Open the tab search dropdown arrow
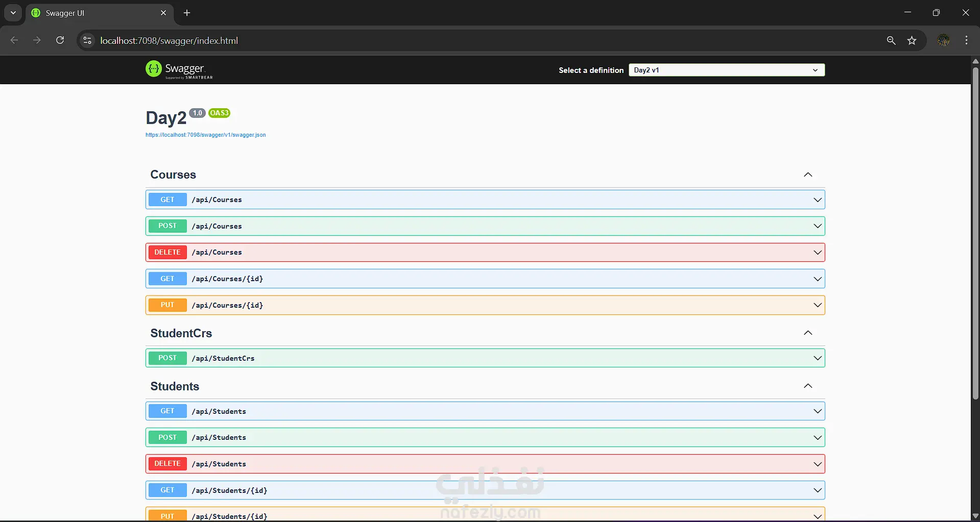 [13, 13]
